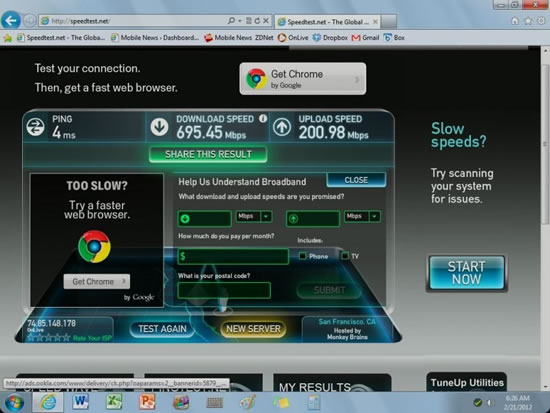Image resolution: width=550 pixels, height=413 pixels.
Task: Refresh the page with the reload icon
Action: pos(257,21)
